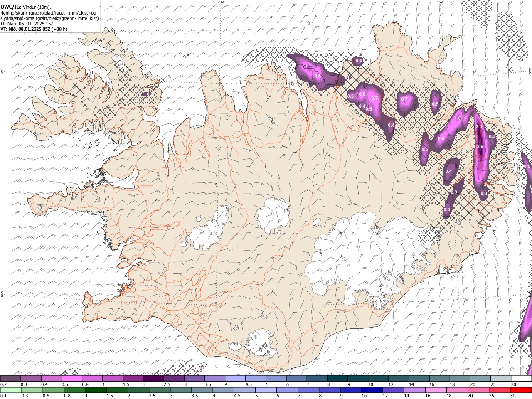532x399 pixels.
Task: Click the white 30 swatch in upper legend
Action: [521, 378]
